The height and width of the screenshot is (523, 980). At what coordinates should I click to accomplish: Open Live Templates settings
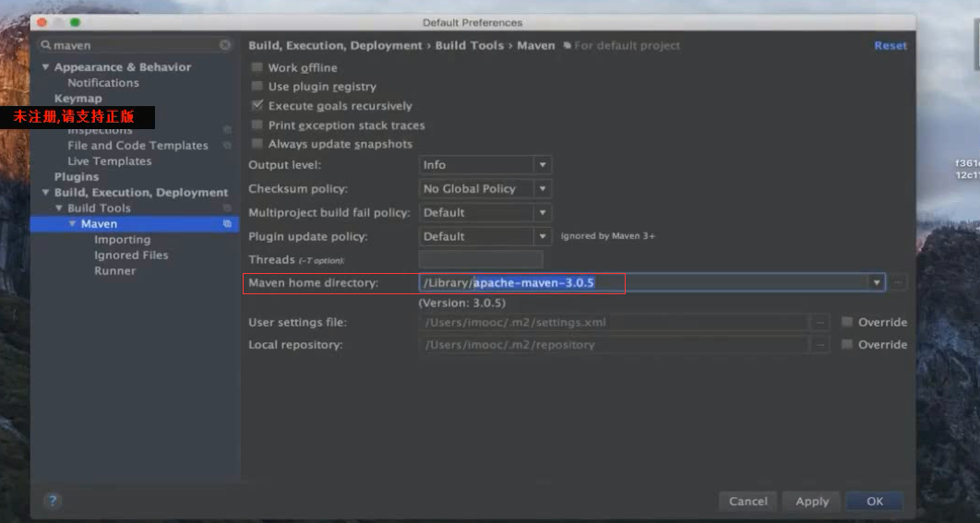(110, 161)
